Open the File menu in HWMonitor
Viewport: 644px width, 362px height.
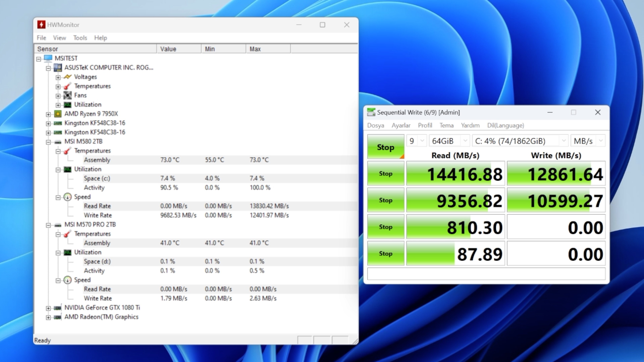41,38
